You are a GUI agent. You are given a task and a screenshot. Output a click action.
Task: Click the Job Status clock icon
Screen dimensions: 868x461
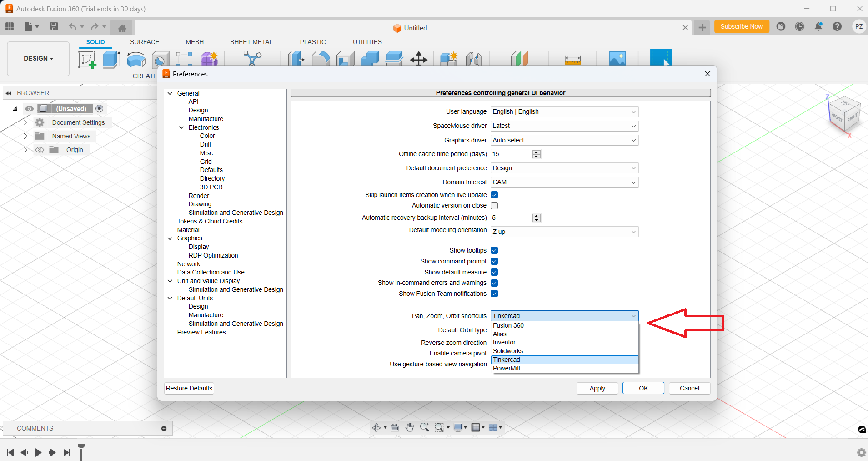799,27
